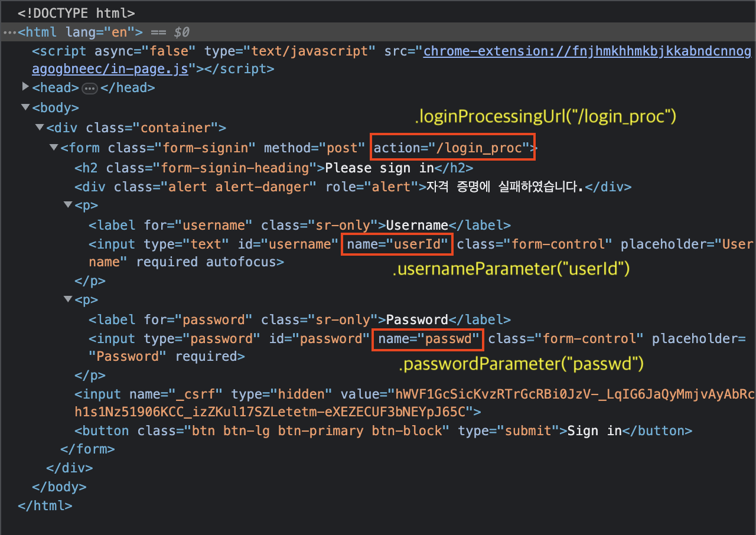Select the Sign in button element row
This screenshot has height=535, width=756.
(x=383, y=430)
